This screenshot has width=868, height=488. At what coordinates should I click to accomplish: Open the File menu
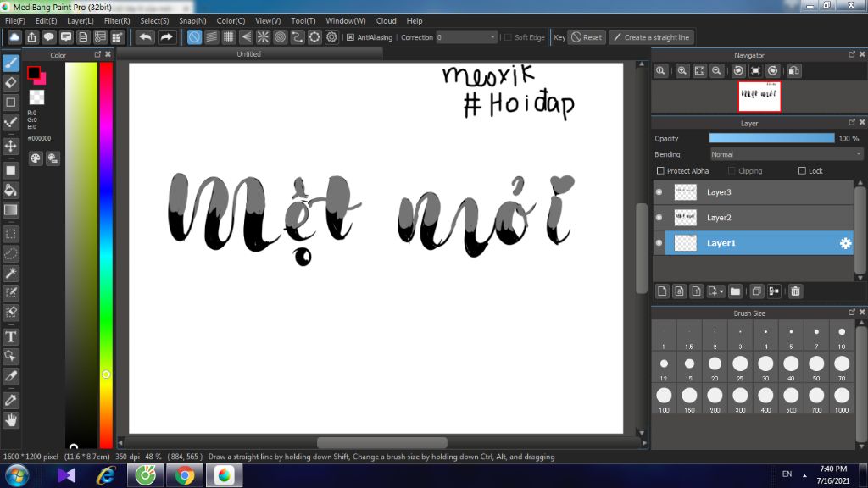click(x=15, y=20)
